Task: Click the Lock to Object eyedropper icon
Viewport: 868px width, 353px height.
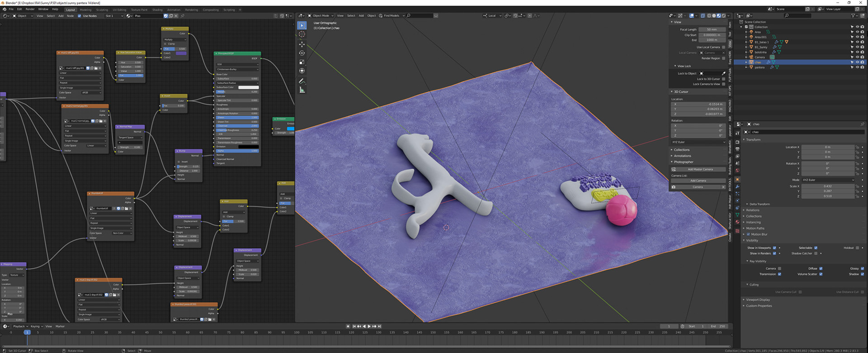Action: click(x=723, y=73)
